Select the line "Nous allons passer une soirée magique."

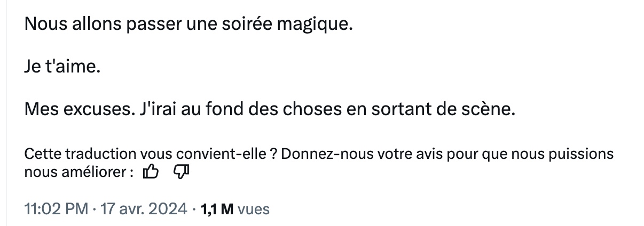click(x=189, y=25)
